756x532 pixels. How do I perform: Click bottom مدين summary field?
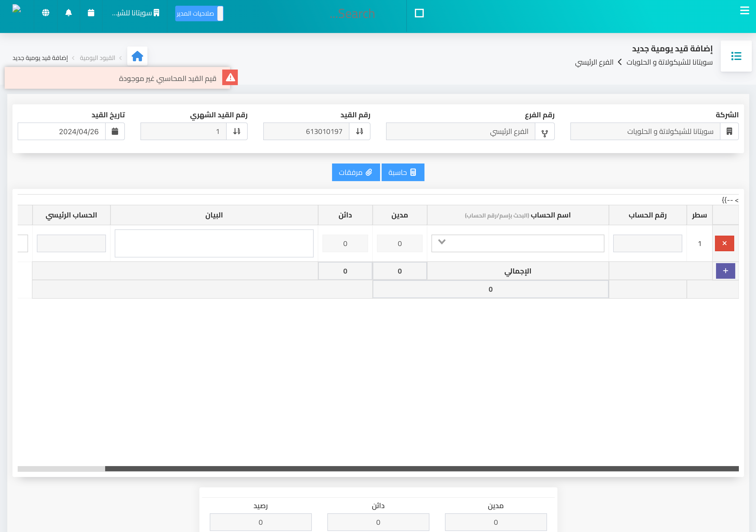point(496,522)
